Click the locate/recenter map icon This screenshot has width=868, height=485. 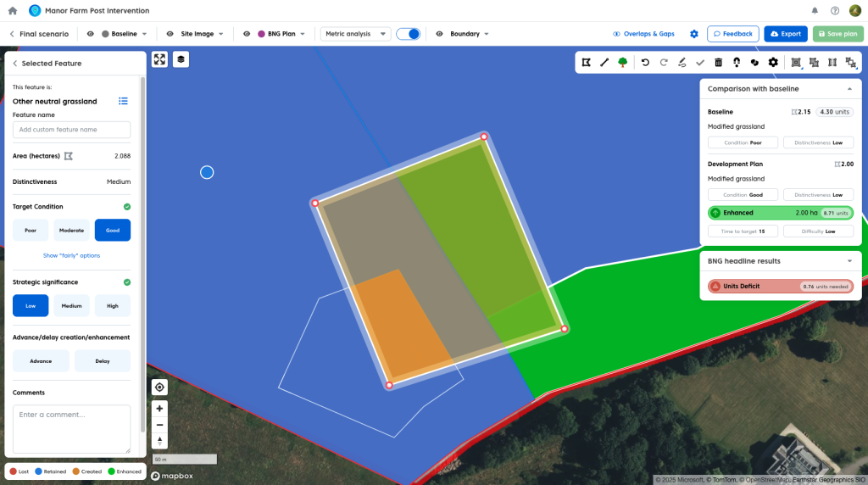pyautogui.click(x=159, y=387)
